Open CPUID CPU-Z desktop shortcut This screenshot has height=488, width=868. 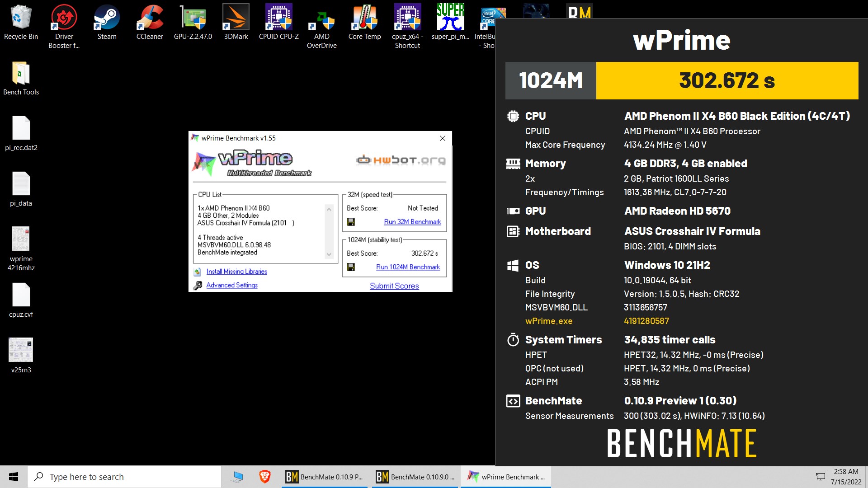pos(278,23)
